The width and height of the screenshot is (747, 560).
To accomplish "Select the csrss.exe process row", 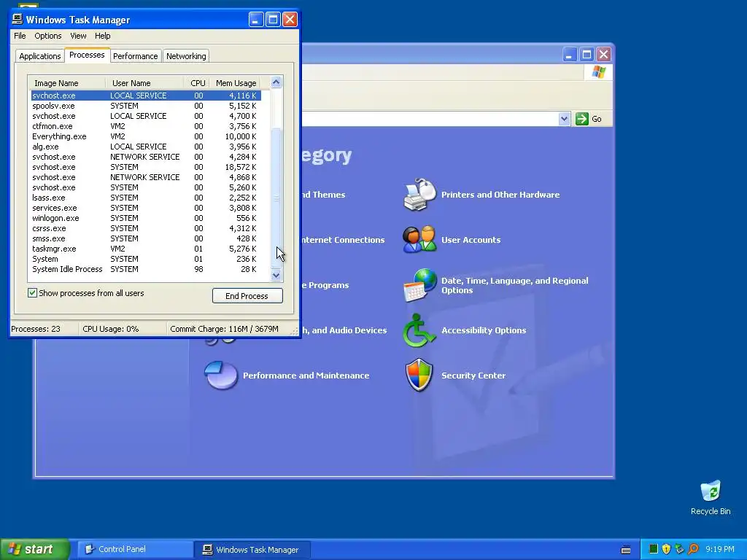I will click(146, 228).
